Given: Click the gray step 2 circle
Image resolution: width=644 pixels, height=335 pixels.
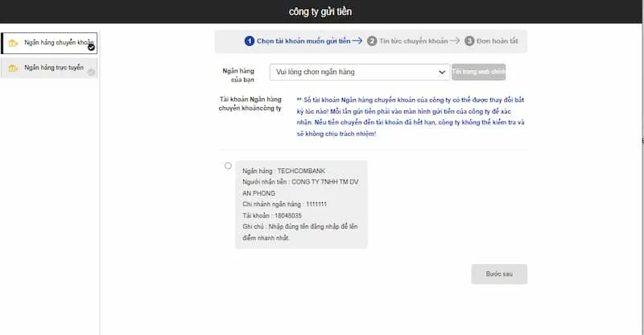Looking at the screenshot, I should coord(372,41).
